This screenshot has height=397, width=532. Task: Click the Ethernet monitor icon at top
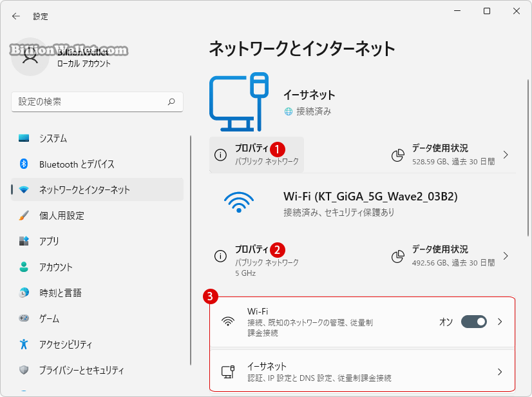click(239, 102)
